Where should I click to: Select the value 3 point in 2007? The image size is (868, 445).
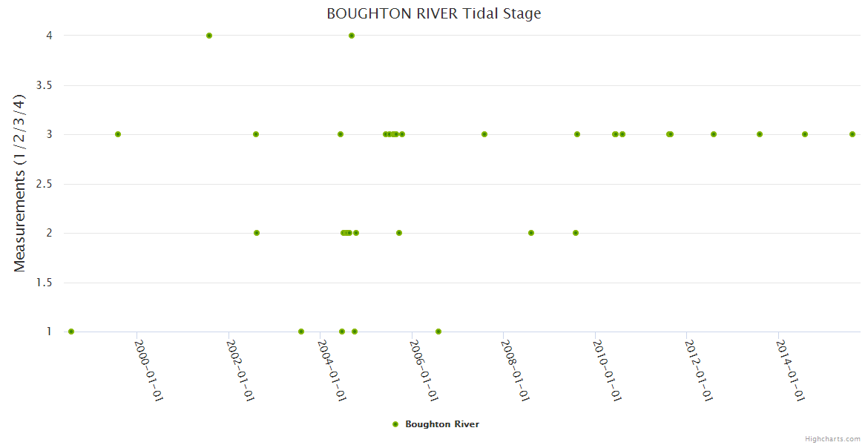[484, 134]
